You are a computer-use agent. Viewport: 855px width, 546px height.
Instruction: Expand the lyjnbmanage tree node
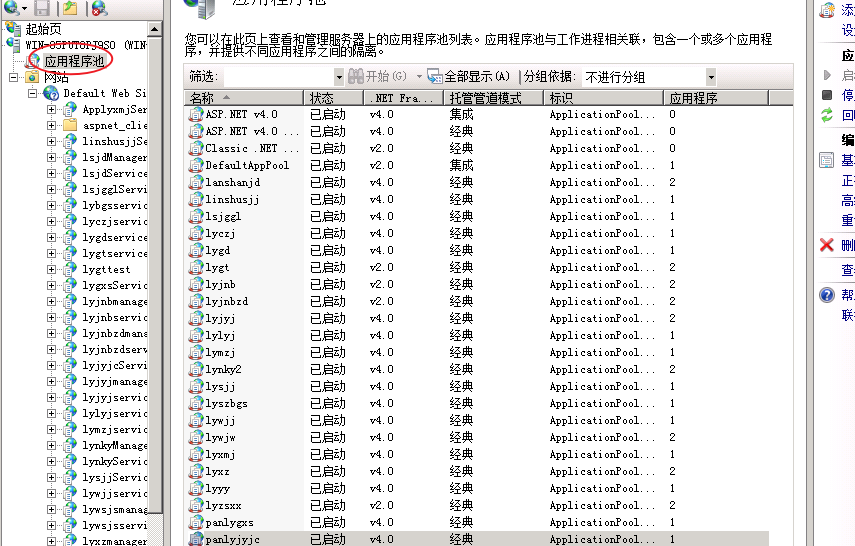pyautogui.click(x=51, y=301)
